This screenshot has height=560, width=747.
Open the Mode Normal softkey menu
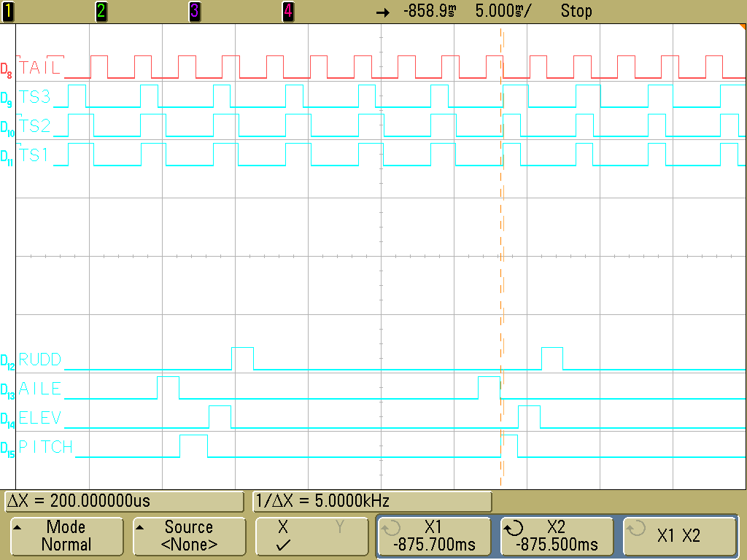[x=66, y=536]
